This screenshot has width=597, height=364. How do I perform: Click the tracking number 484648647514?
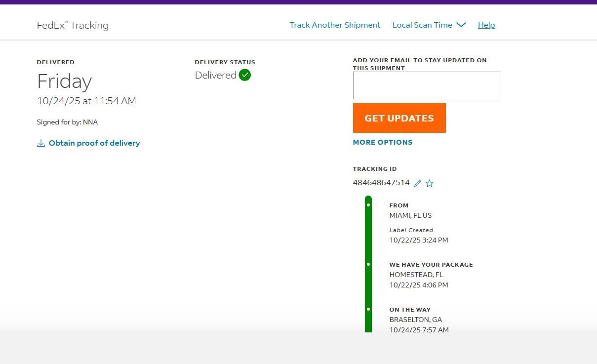381,183
